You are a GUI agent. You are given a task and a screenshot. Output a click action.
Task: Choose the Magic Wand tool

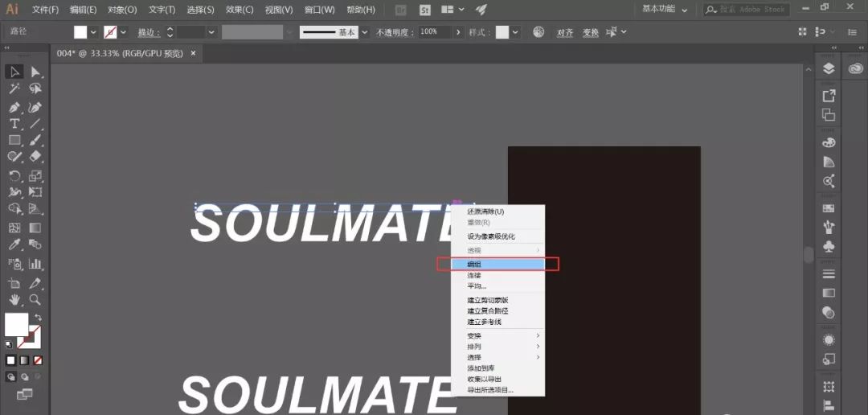14,89
